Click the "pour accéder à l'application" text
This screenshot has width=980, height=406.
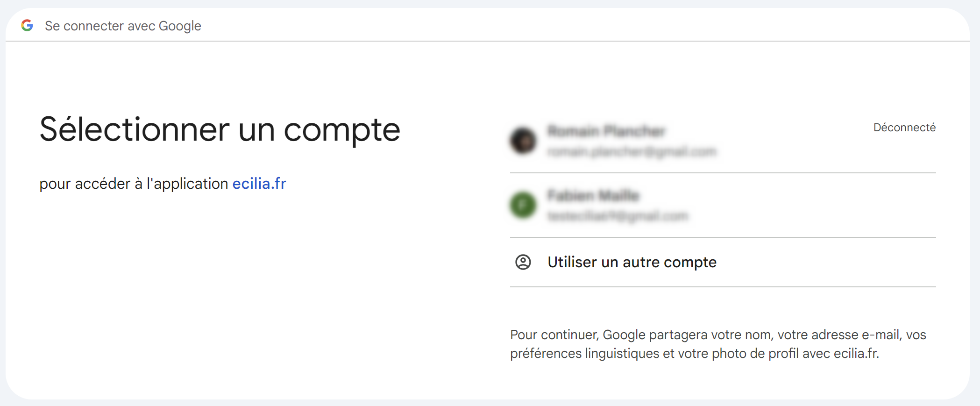point(134,184)
